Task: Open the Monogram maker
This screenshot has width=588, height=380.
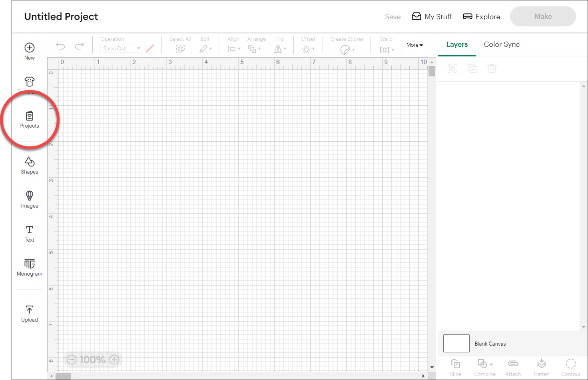Action: (29, 267)
